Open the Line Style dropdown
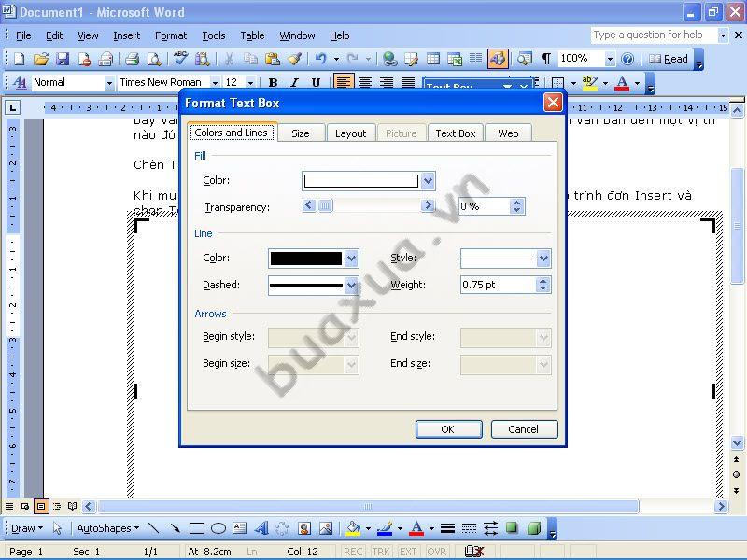The height and width of the screenshot is (560, 747). click(543, 259)
